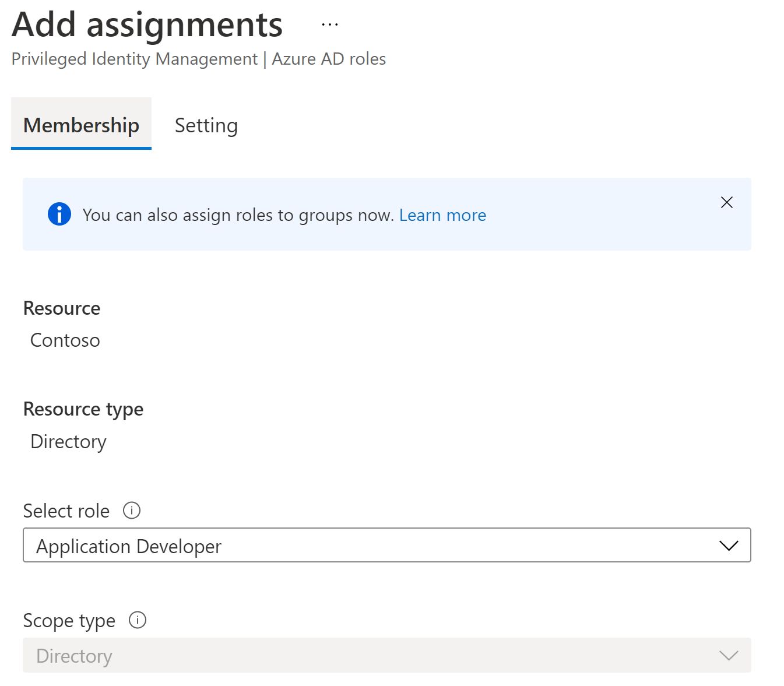Image resolution: width=784 pixels, height=686 pixels.
Task: Open the more options ellipsis menu
Action: (x=329, y=25)
